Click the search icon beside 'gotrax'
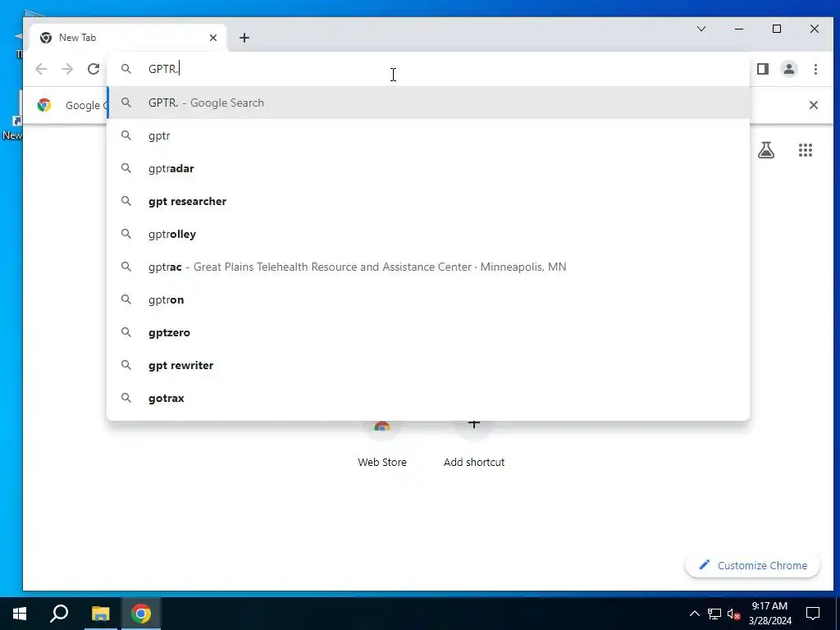Image resolution: width=840 pixels, height=630 pixels. (126, 398)
